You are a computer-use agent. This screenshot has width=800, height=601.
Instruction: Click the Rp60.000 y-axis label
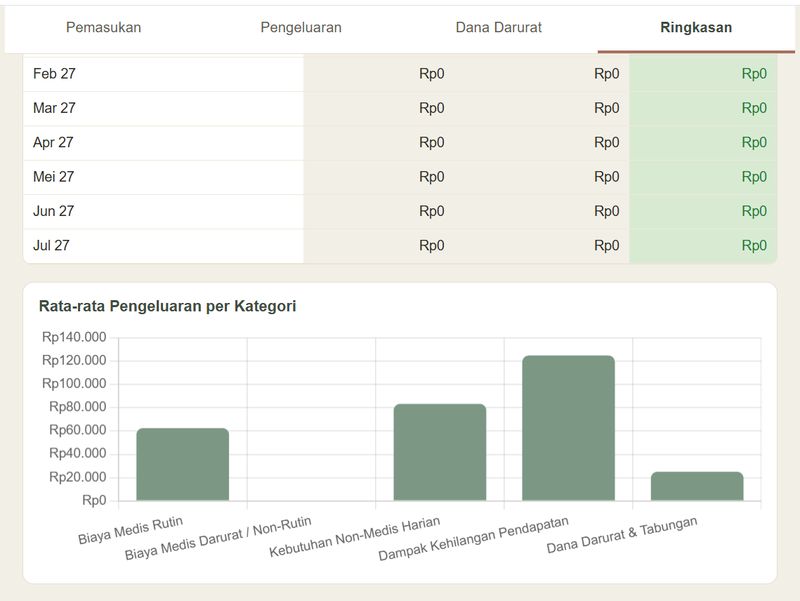[78, 430]
